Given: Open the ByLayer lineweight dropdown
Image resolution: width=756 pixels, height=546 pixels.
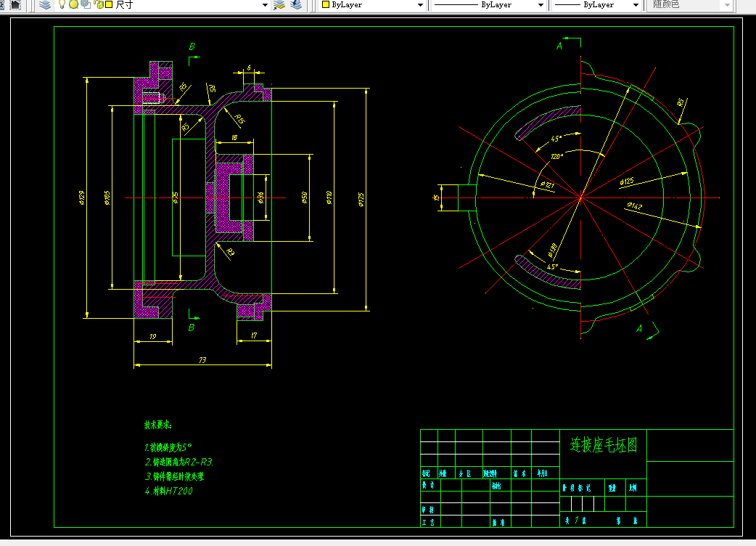Looking at the screenshot, I should 596,5.
